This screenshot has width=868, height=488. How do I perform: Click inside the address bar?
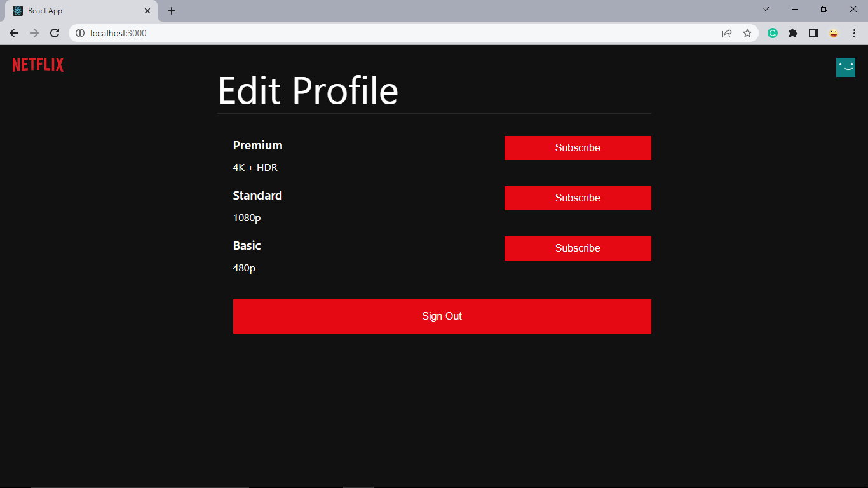254,33
